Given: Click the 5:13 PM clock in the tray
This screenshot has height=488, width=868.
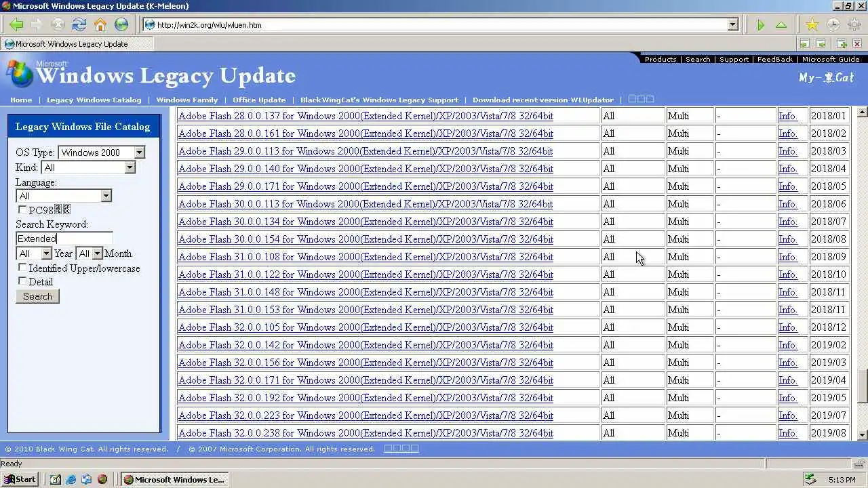Looking at the screenshot, I should [x=842, y=480].
